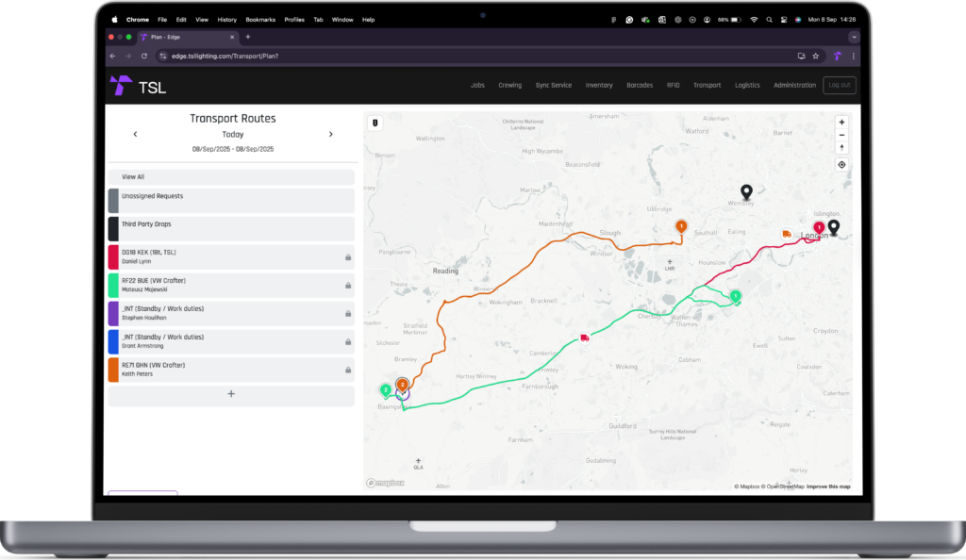The height and width of the screenshot is (560, 966).
Task: Toggle lock on RE71 GHN route
Action: pos(348,371)
